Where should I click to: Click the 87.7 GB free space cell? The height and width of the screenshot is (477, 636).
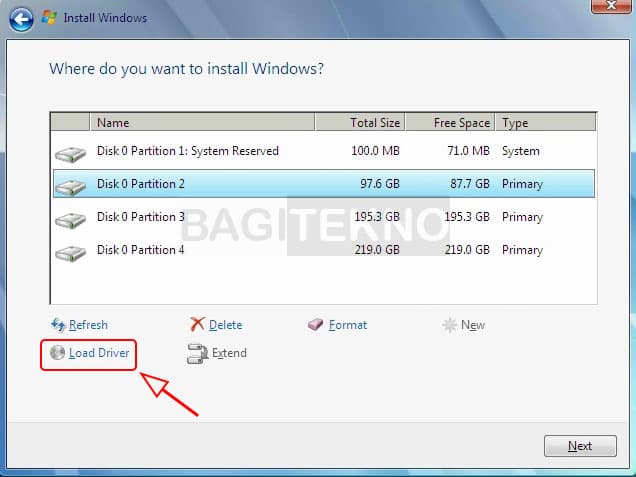click(470, 184)
